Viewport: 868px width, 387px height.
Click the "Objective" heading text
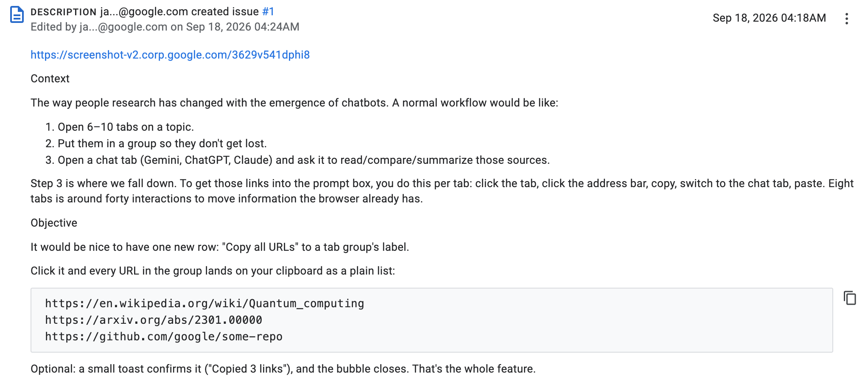coord(54,223)
